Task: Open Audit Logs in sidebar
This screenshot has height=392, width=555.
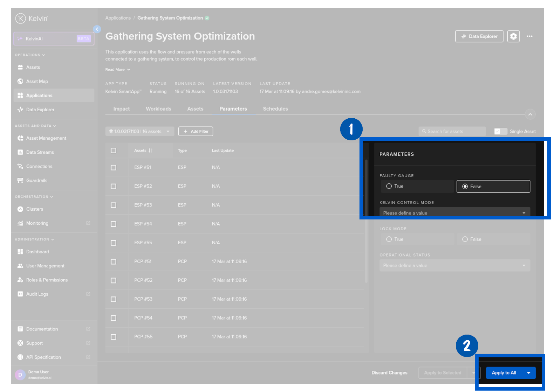Action: click(37, 294)
